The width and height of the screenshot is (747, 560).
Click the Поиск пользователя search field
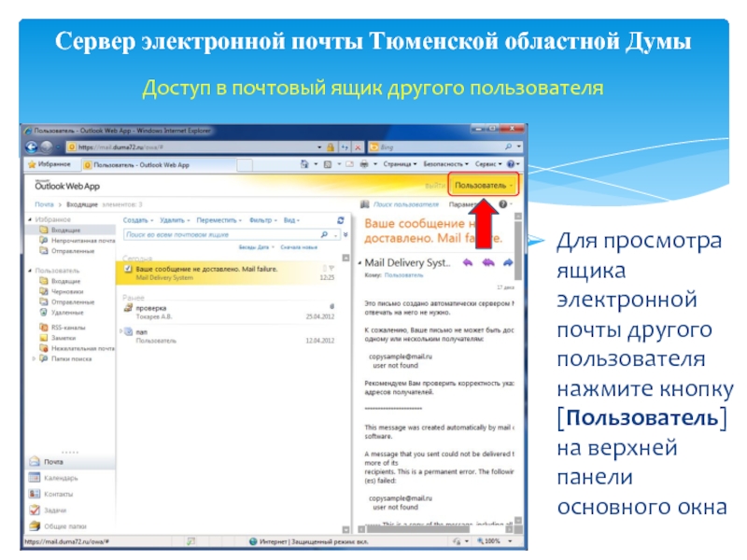tap(406, 204)
